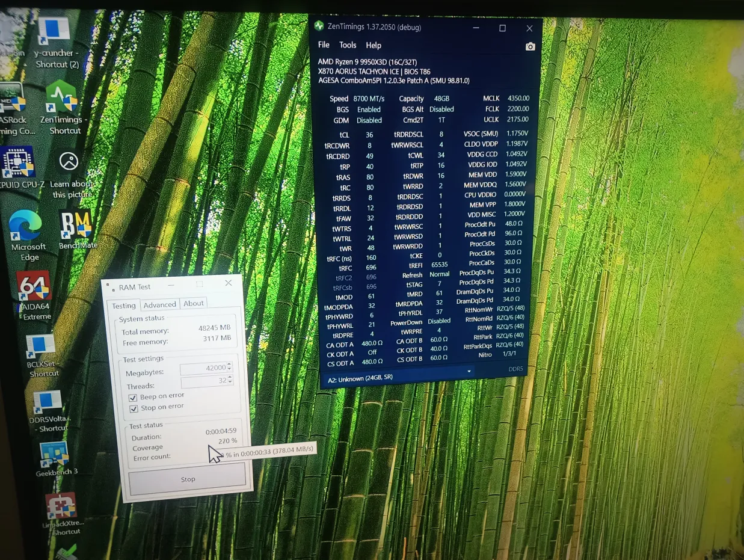Switch to Advanced tab in RAM Test
This screenshot has height=560, width=744.
(x=159, y=304)
